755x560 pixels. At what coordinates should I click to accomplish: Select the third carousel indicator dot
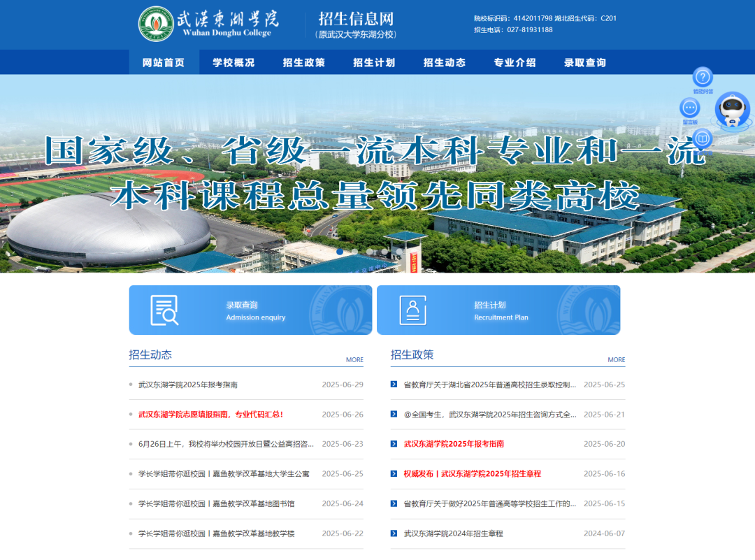pos(371,252)
